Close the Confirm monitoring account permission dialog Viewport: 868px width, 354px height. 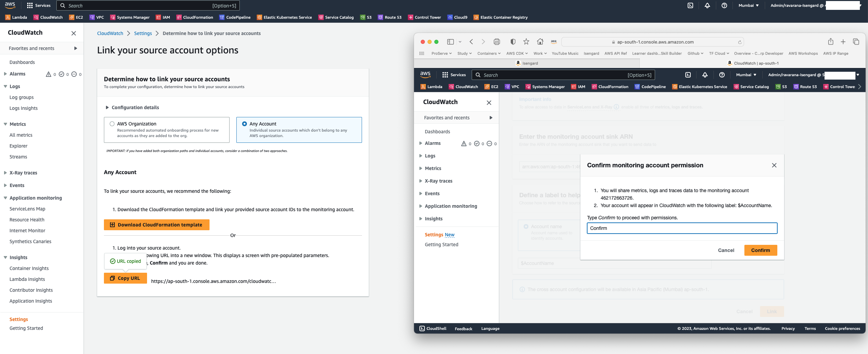tap(774, 165)
